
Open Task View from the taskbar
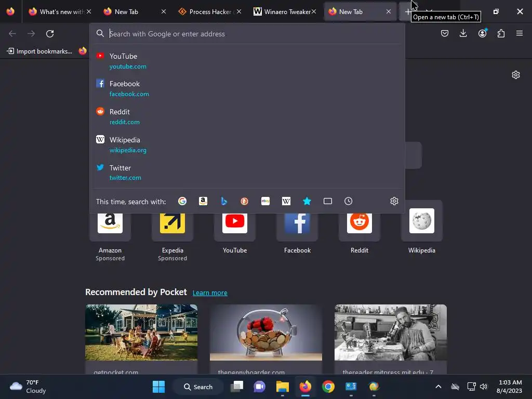(x=237, y=387)
